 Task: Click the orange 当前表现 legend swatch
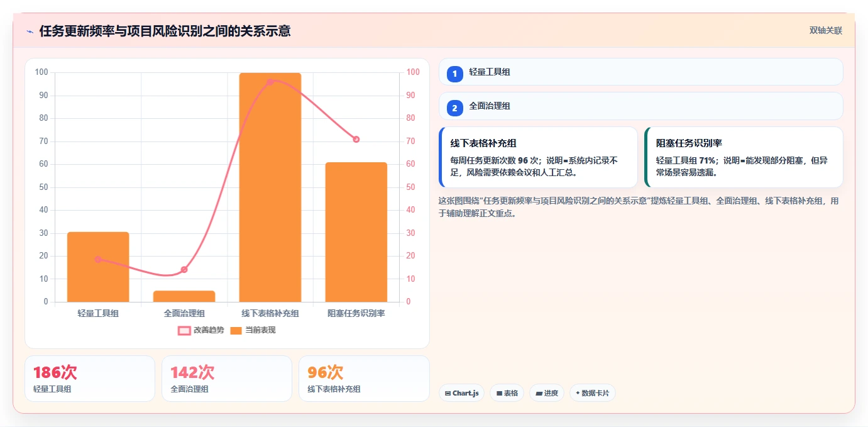click(236, 330)
